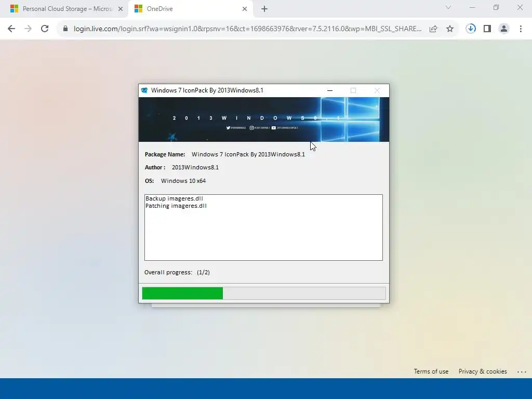Select the 'Patching imageres.dll' log line
The image size is (532, 399).
point(176,206)
